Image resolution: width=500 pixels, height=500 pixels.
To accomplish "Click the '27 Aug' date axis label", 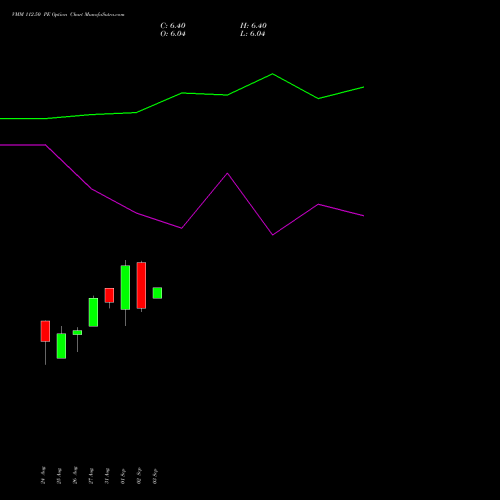I will tap(91, 476).
